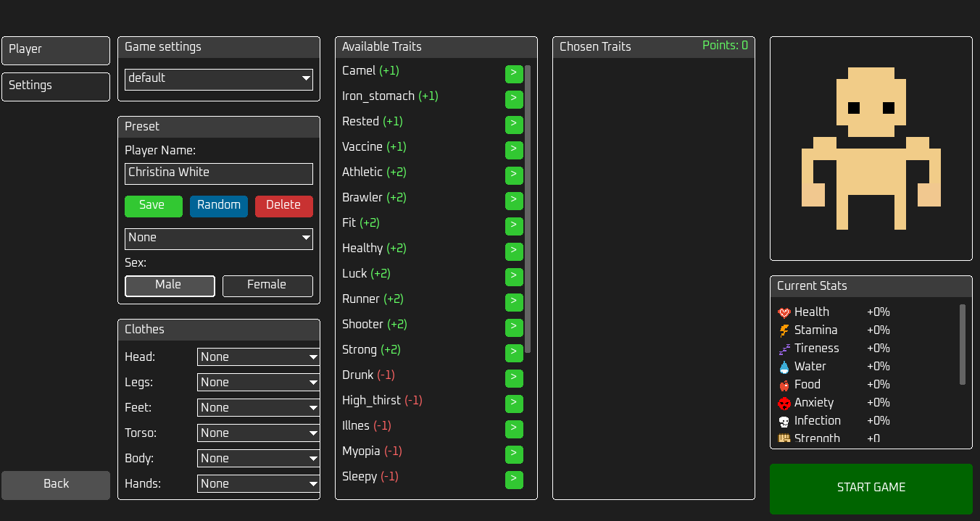Select Female sex option
This screenshot has width=980, height=521.
tap(267, 285)
